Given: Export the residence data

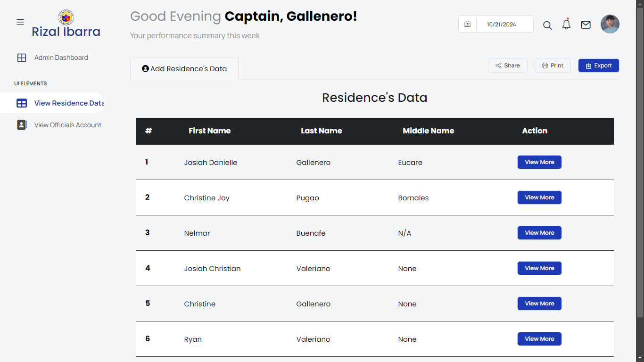Looking at the screenshot, I should pyautogui.click(x=598, y=66).
